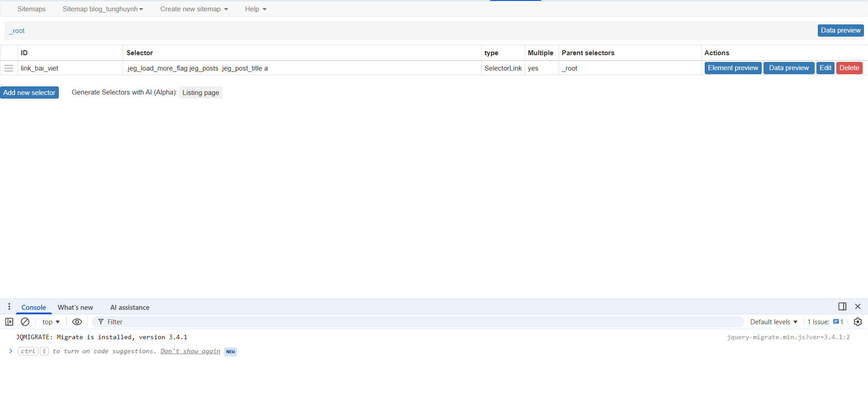This screenshot has height=398, width=868.
Task: Close the DevTools drawer
Action: tap(858, 307)
